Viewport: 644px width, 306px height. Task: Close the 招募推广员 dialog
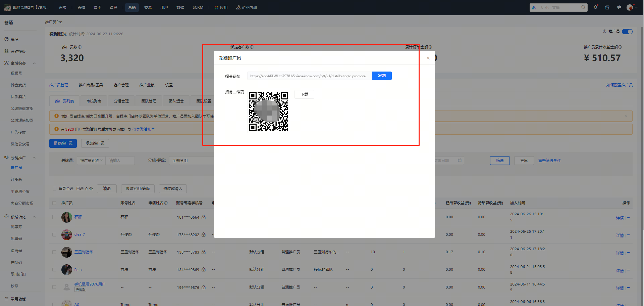pyautogui.click(x=428, y=58)
